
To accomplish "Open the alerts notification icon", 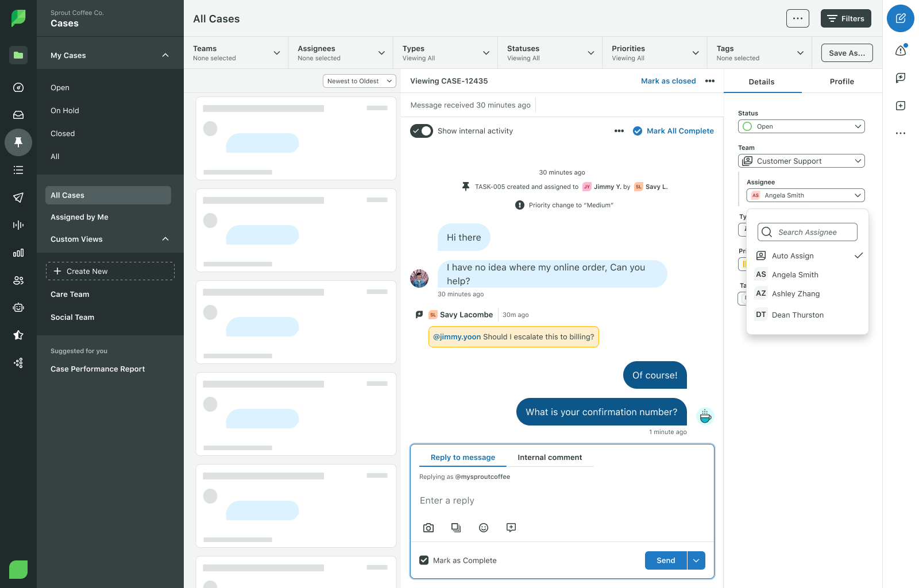I will pyautogui.click(x=900, y=51).
